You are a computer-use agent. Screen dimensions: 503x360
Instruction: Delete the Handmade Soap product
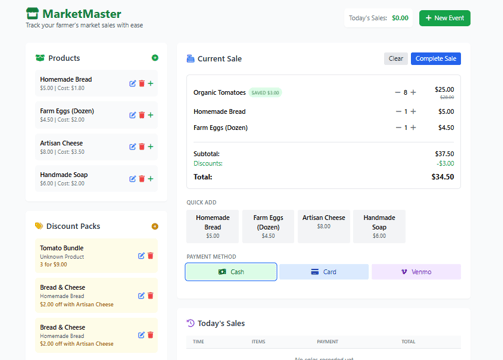(x=142, y=179)
